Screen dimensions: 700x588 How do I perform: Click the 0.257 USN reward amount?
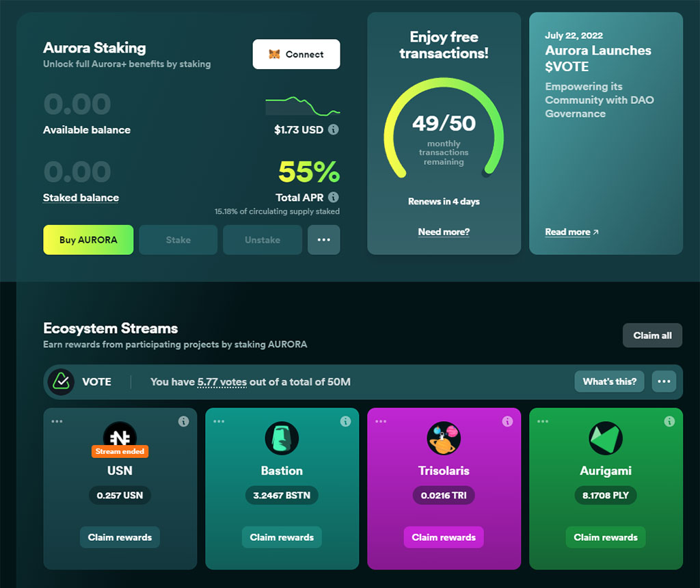(x=120, y=495)
